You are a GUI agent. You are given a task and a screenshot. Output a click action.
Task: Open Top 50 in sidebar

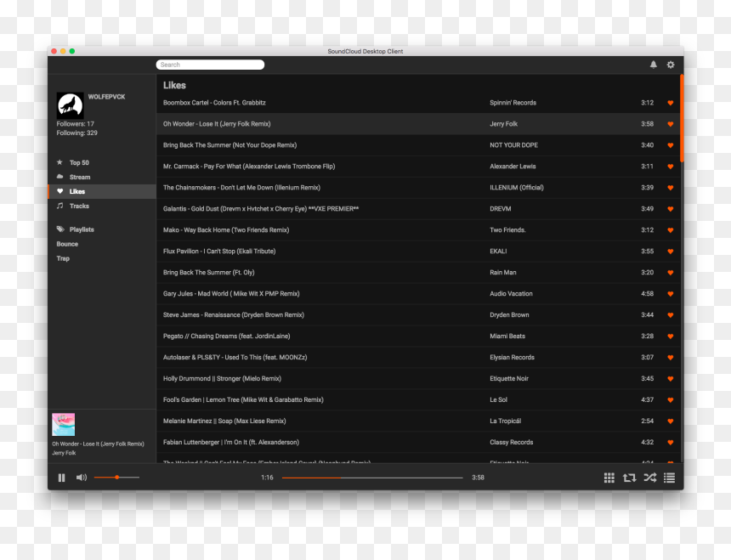click(x=79, y=162)
